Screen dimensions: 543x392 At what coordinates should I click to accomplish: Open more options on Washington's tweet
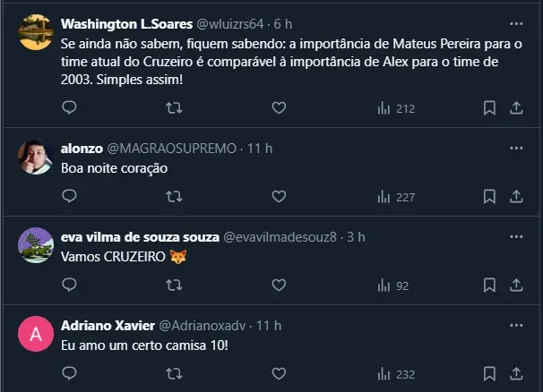pos(516,23)
